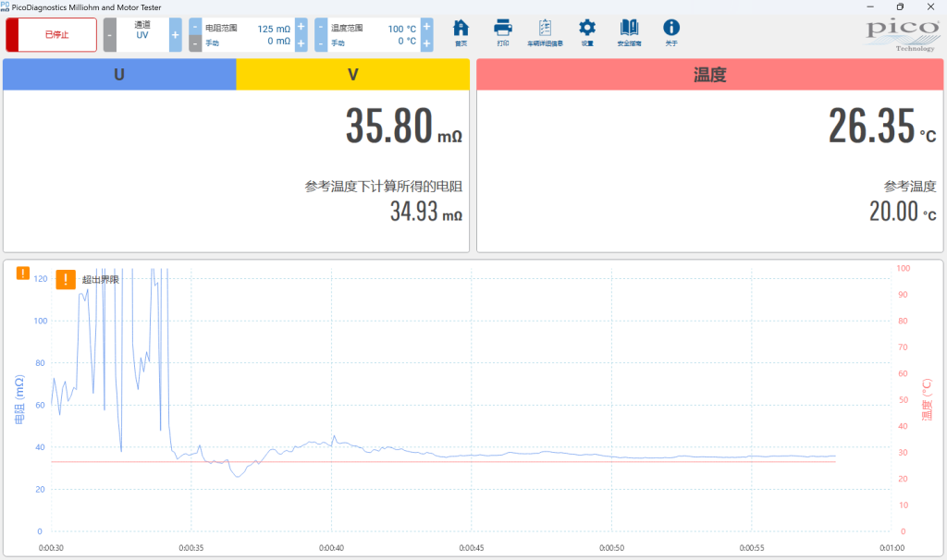The width and height of the screenshot is (947, 560).
Task: Click the small orange warning icon at chart corner
Action: coord(23,274)
